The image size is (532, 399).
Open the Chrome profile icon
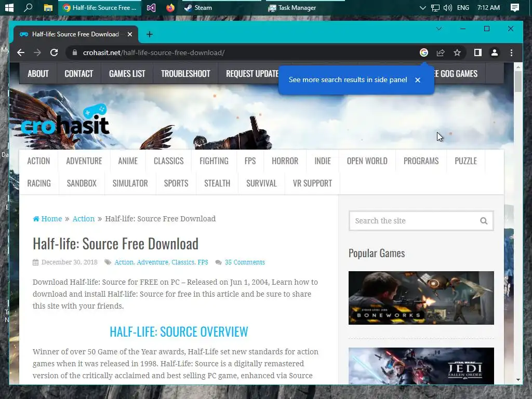495,52
